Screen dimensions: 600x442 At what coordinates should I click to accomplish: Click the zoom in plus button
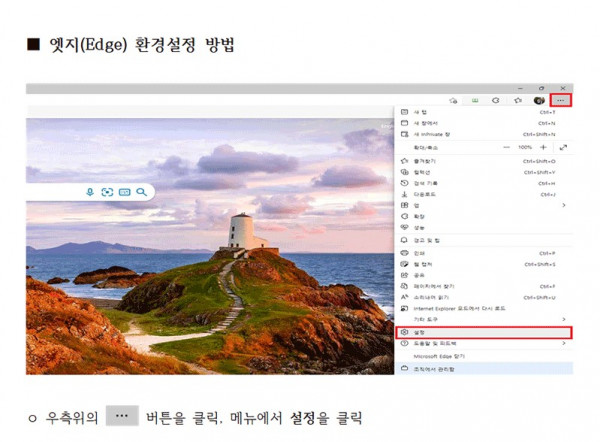[x=543, y=147]
